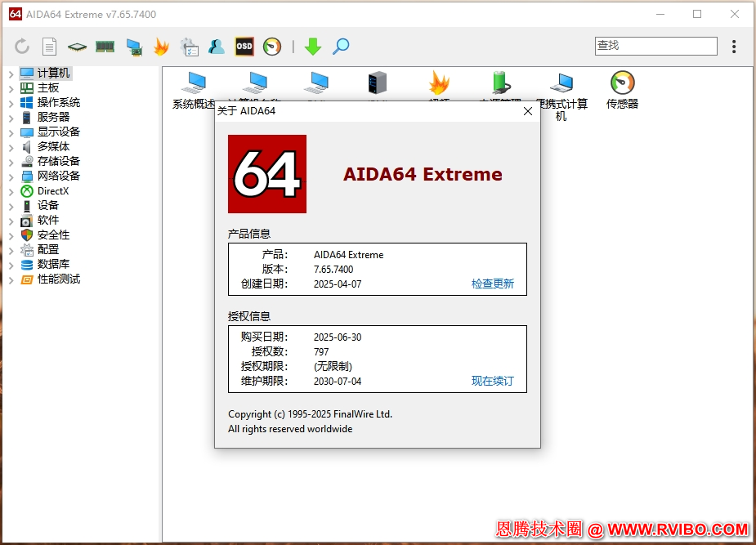Expand the 显示设备 tree node
Screen dimensions: 756x545
point(11,132)
